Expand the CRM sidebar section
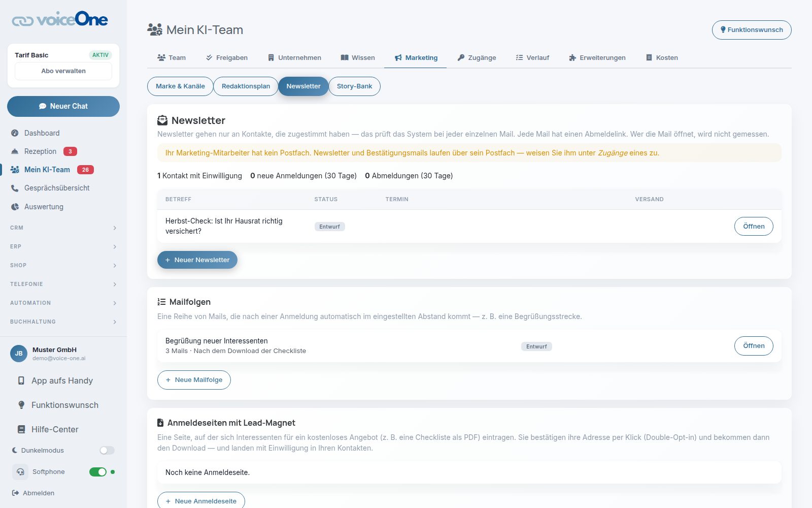812x508 pixels. (63, 228)
